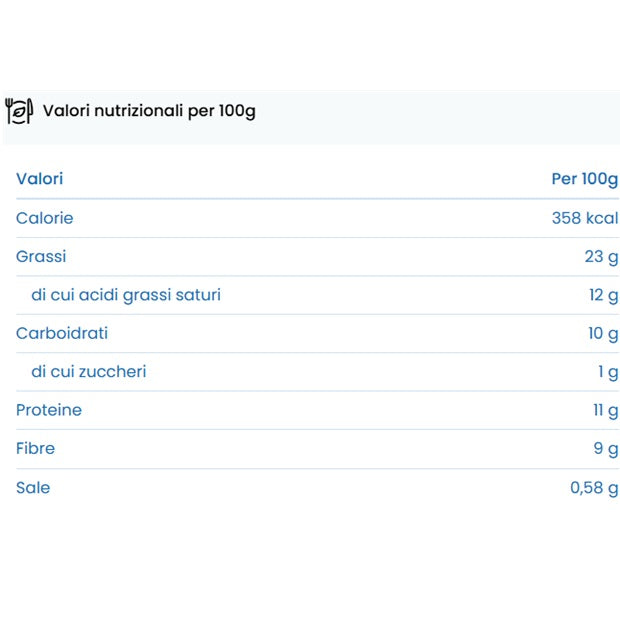
Task: Click 'di cui acidi grassi saturi' label
Action: pyautogui.click(x=126, y=295)
